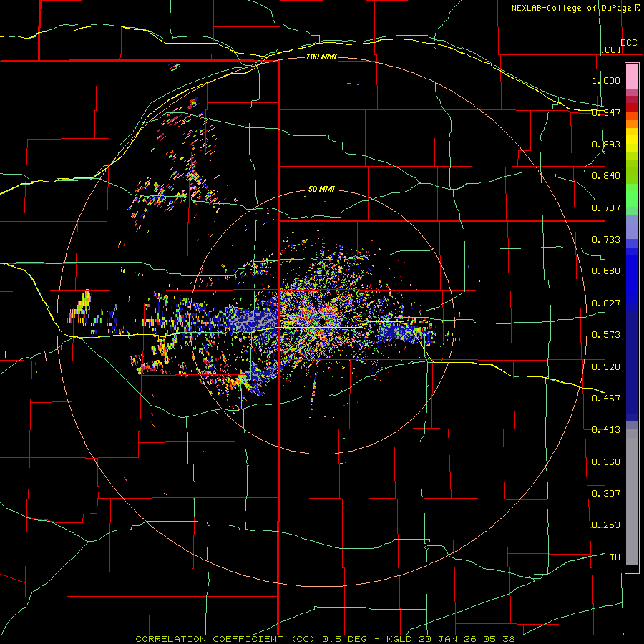The width and height of the screenshot is (644, 644).
Task: Click the 0.307 value on the color scale
Action: (606, 493)
